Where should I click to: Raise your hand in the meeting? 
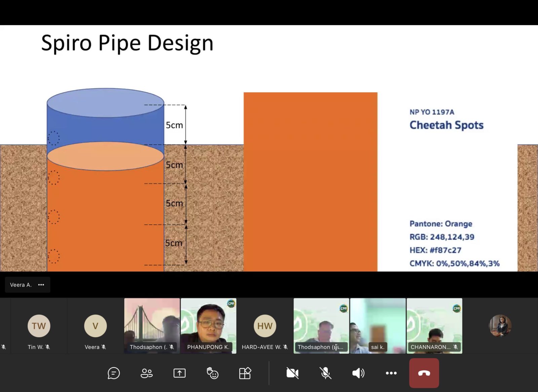(x=212, y=373)
